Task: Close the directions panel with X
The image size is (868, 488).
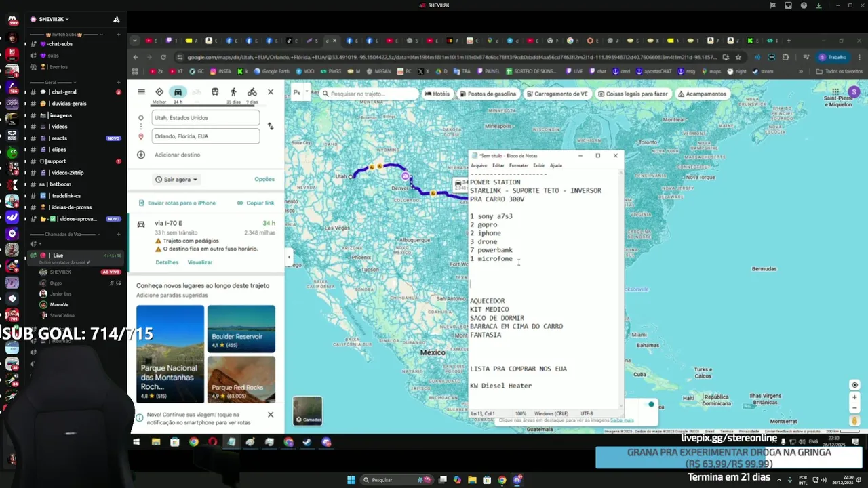Action: (271, 92)
